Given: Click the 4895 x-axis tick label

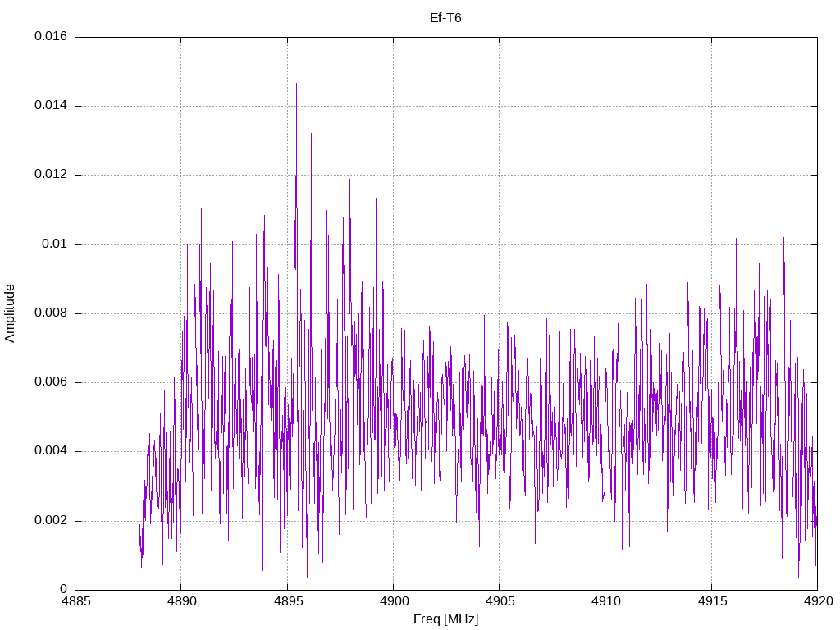Looking at the screenshot, I should (288, 601).
